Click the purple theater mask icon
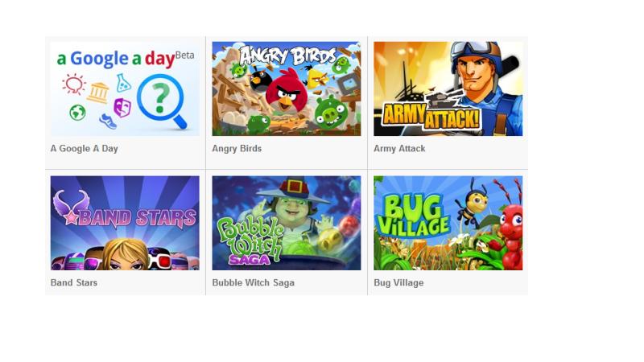This screenshot has height=362, width=644. point(122,108)
